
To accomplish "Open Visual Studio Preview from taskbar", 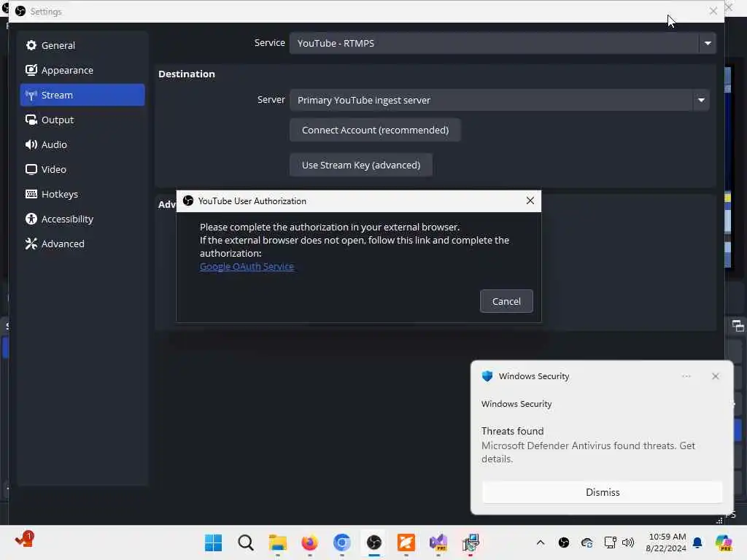I will 438,542.
